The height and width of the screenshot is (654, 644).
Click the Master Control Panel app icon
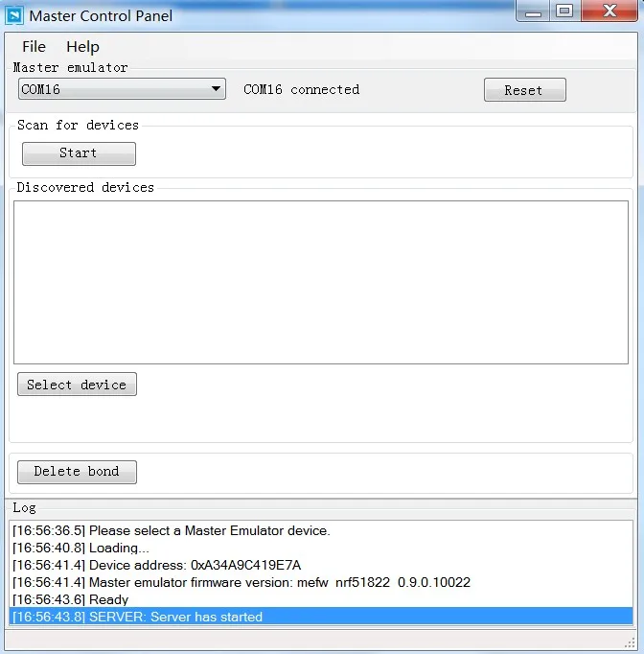pyautogui.click(x=14, y=16)
